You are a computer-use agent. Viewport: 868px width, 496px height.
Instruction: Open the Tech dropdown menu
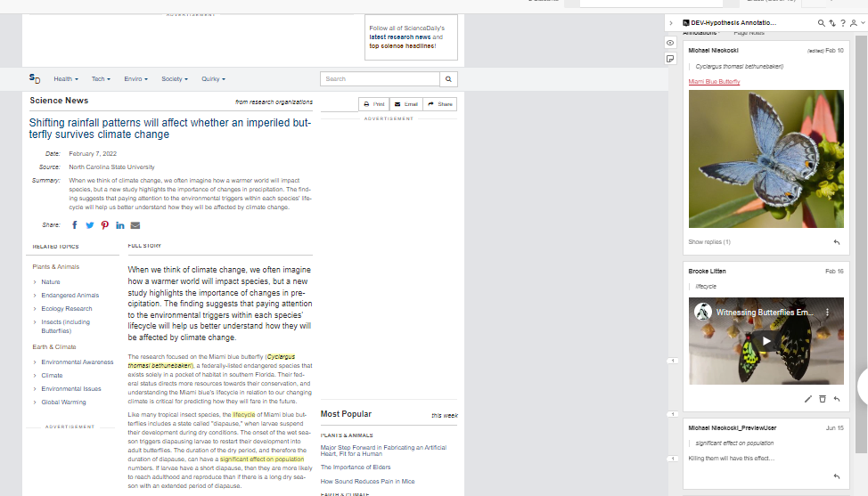click(x=101, y=79)
